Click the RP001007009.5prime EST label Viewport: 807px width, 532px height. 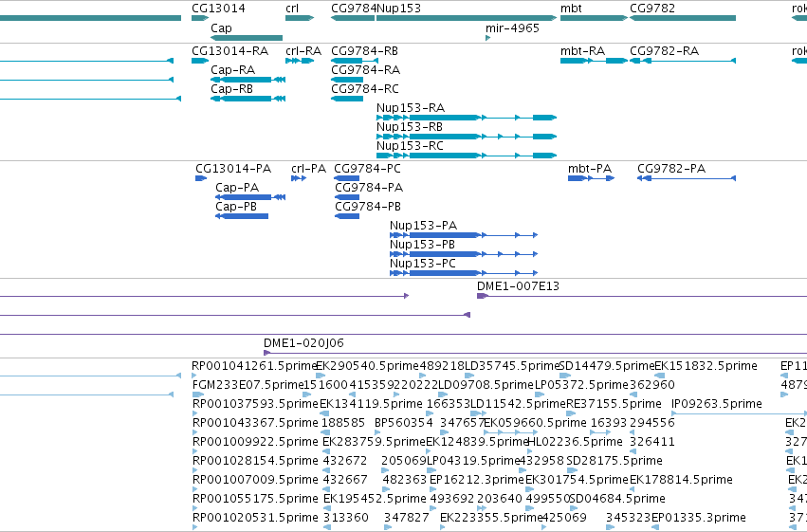point(255,480)
